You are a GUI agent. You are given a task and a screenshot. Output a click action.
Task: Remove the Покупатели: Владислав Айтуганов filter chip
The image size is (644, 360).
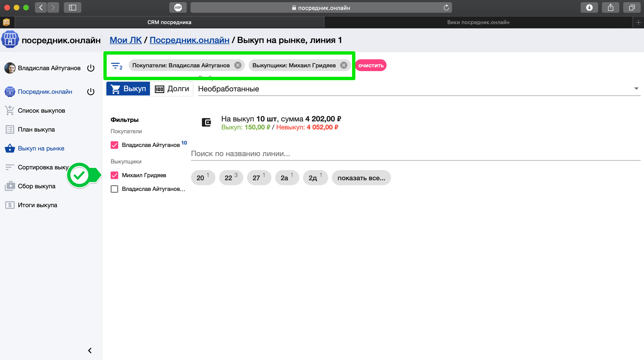coord(238,65)
